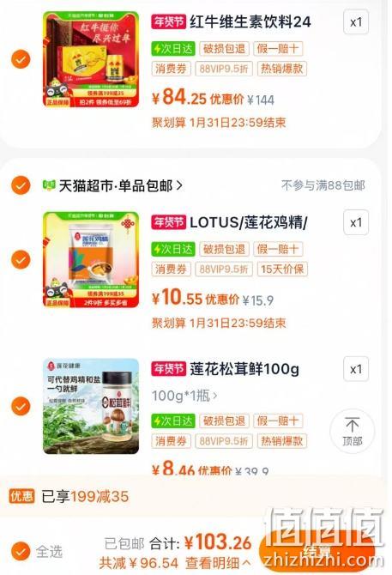Click the Tmall Supermarket store logo icon
The image size is (392, 575).
[49, 185]
